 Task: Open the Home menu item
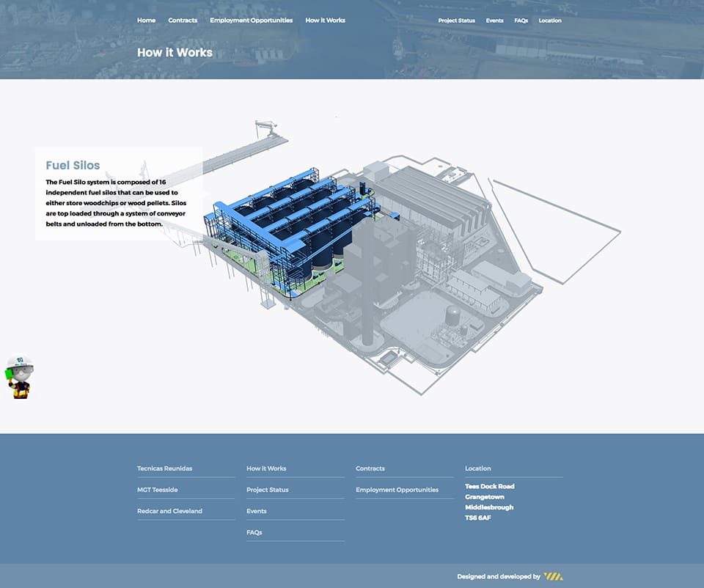pyautogui.click(x=147, y=21)
